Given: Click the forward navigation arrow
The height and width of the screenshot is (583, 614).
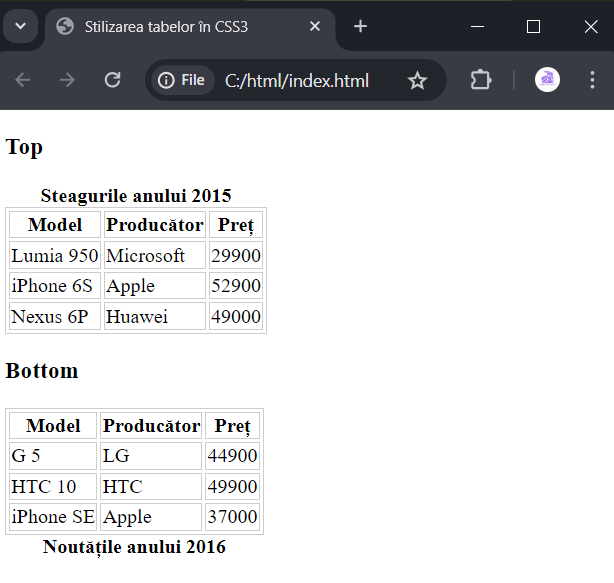Looking at the screenshot, I should coord(67,80).
